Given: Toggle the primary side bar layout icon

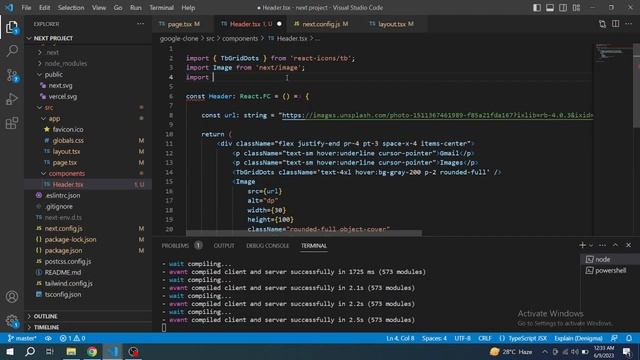Looking at the screenshot, I should coord(537,8).
